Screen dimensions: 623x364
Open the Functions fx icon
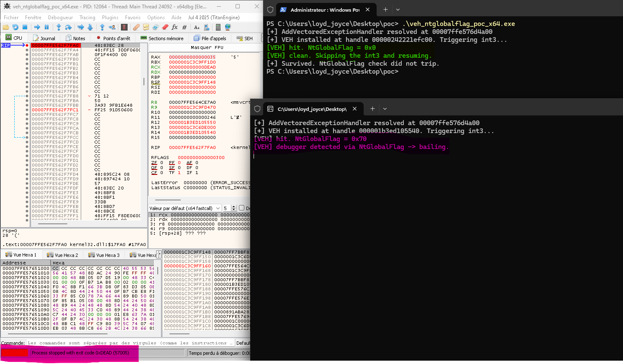coord(174,27)
